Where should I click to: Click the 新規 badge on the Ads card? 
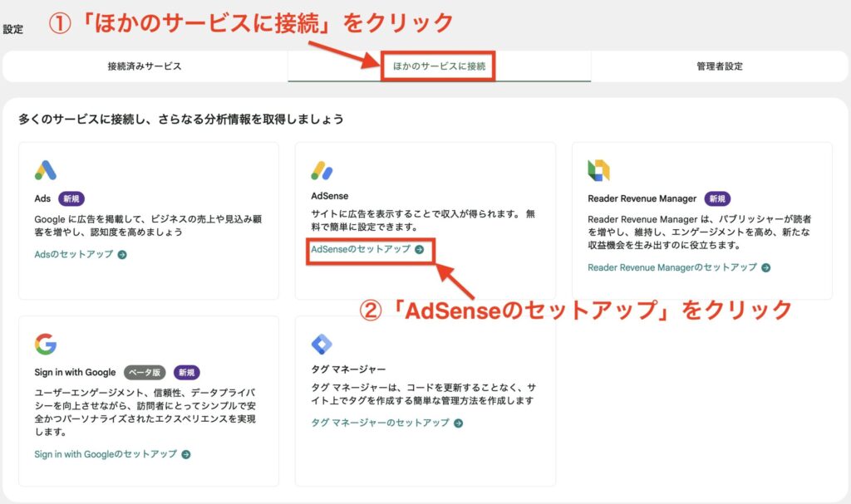[71, 199]
